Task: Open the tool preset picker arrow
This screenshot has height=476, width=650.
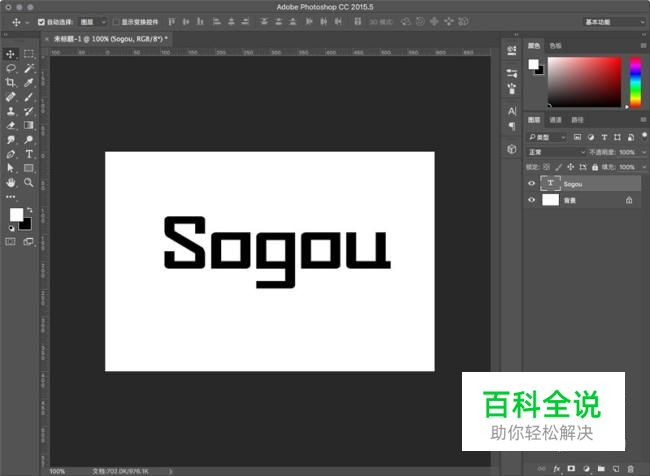Action: pyautogui.click(x=27, y=22)
